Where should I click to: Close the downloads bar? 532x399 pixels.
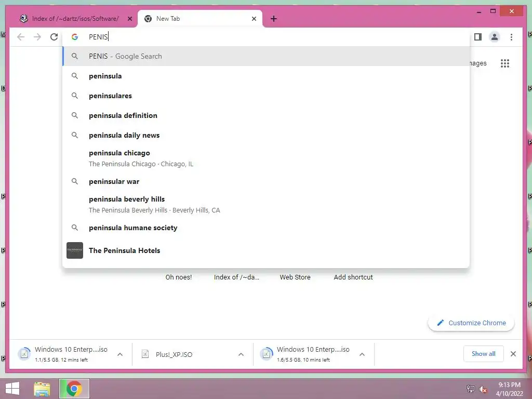point(513,354)
